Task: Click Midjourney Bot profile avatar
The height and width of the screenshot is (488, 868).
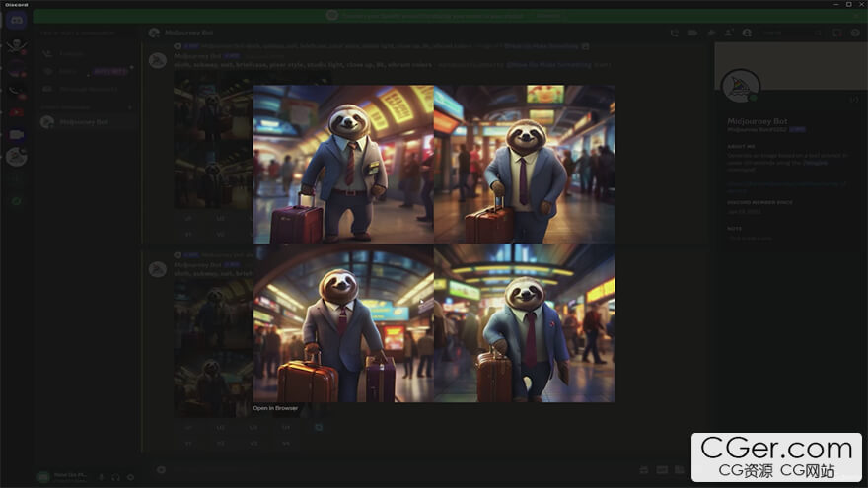Action: click(741, 87)
